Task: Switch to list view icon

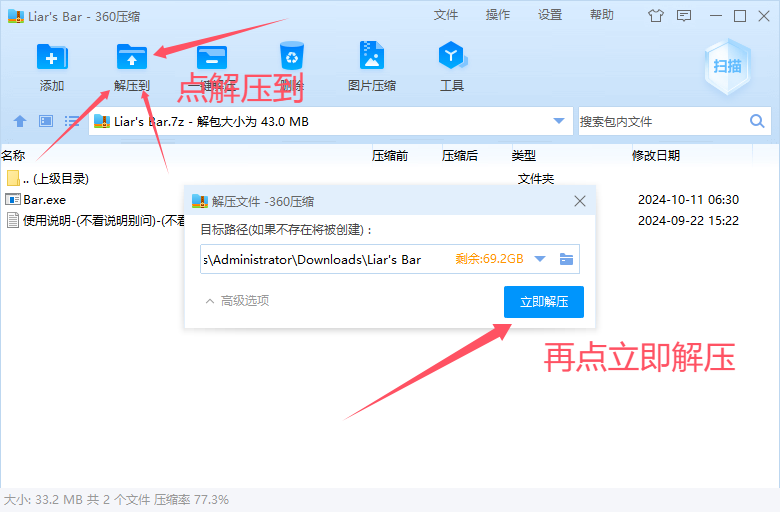Action: [72, 121]
